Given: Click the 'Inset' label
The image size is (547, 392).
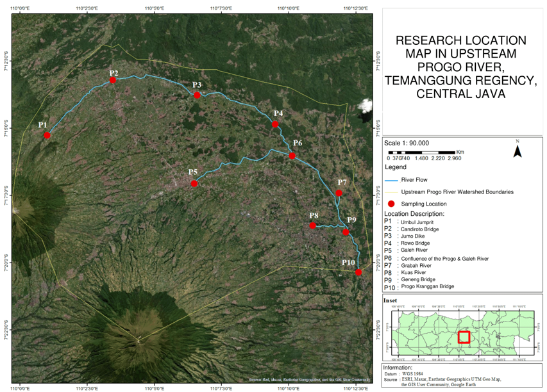Looking at the screenshot, I should point(390,300).
